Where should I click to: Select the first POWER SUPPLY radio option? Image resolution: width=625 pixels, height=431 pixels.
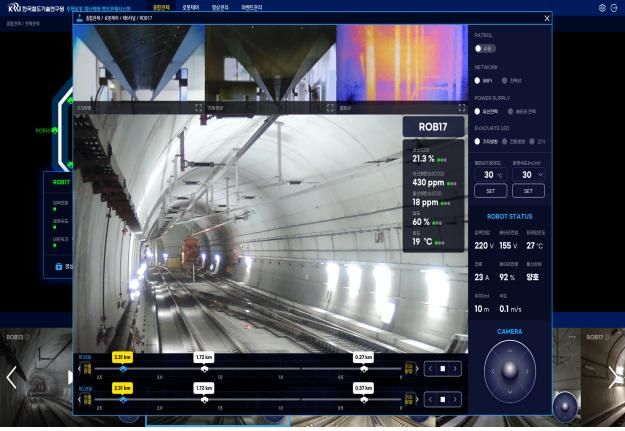478,111
